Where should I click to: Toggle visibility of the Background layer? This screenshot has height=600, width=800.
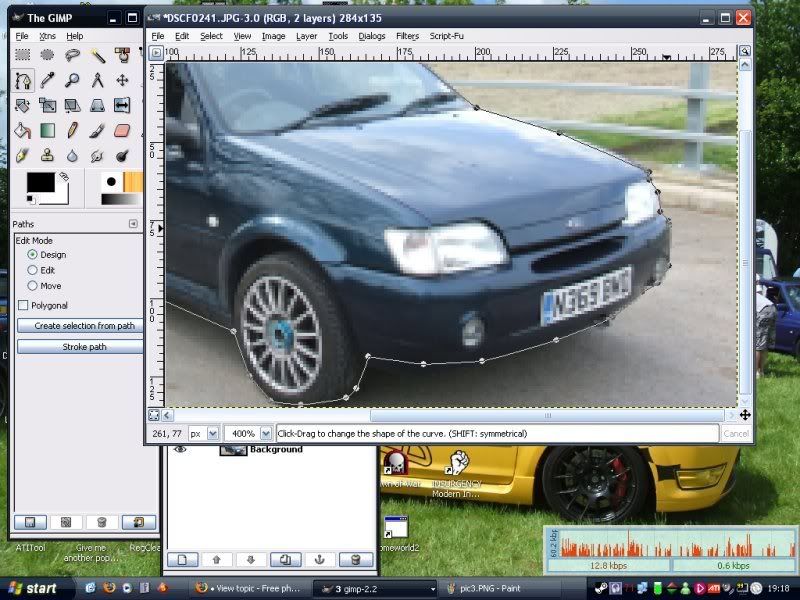click(x=180, y=449)
